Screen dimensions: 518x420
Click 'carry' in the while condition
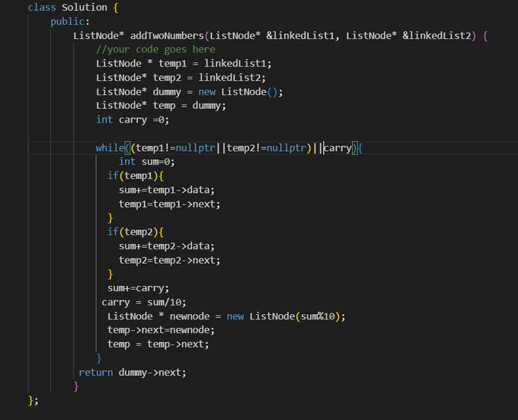point(337,148)
